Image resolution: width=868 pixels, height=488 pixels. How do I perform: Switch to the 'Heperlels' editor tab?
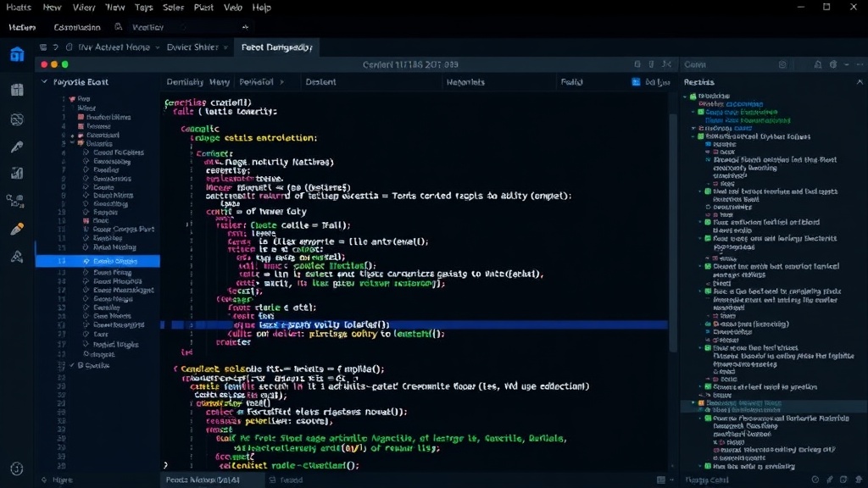point(465,82)
